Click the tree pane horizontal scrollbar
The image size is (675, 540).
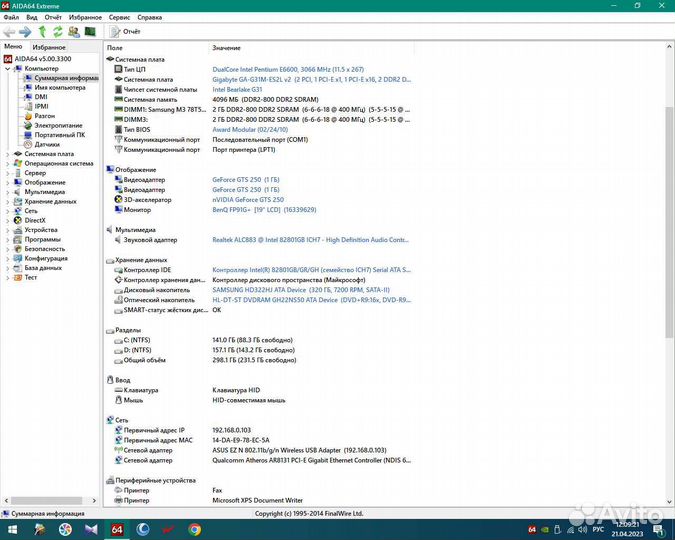click(46, 500)
